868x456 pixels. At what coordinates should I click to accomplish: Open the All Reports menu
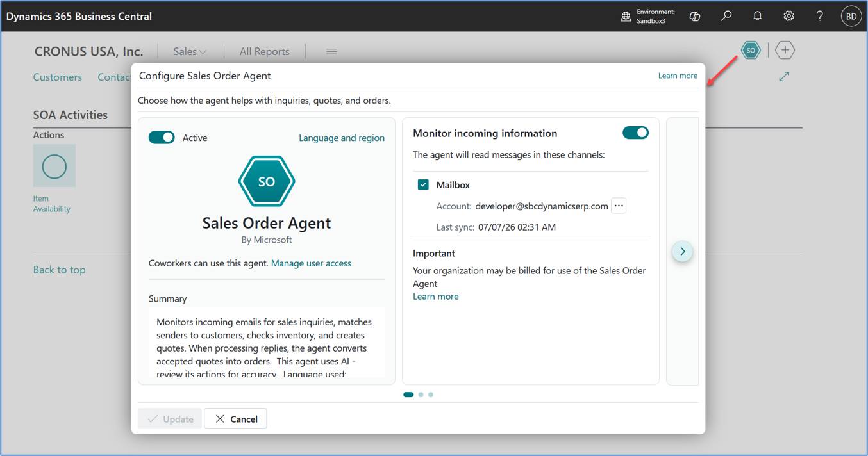pyautogui.click(x=264, y=51)
